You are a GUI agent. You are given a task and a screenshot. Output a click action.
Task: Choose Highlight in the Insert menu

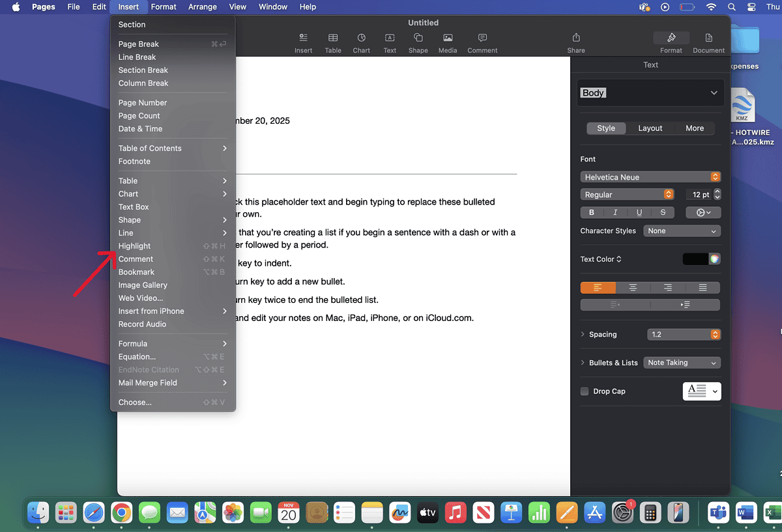[x=173, y=246]
